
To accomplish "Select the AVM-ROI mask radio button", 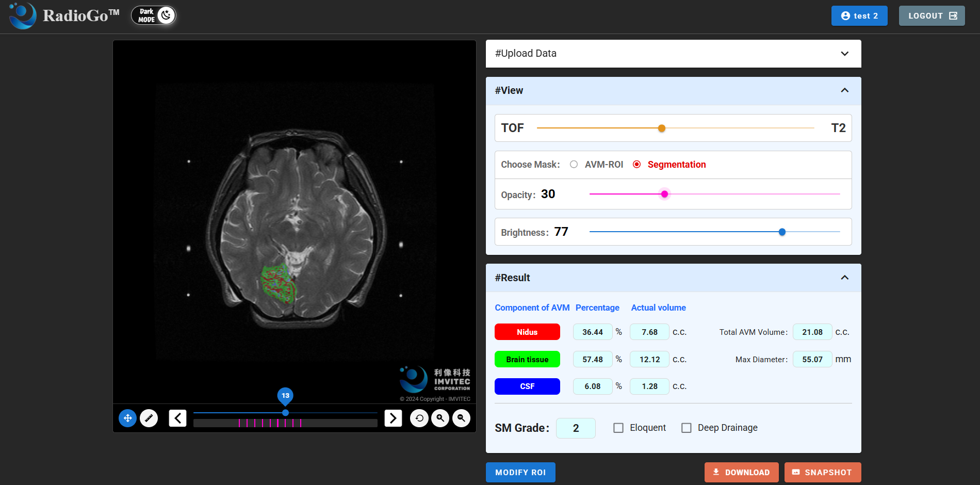I will 574,165.
